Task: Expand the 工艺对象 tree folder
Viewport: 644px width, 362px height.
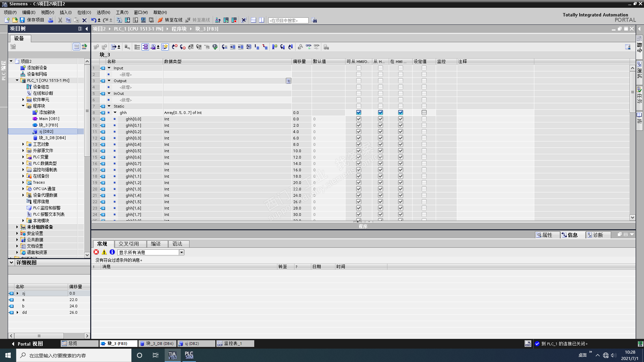Action: pyautogui.click(x=23, y=144)
